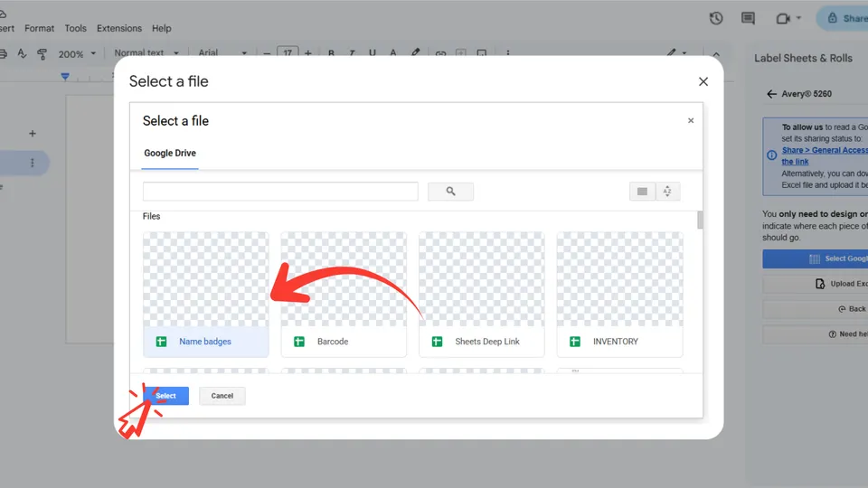Viewport: 868px width, 488px height.
Task: Expand the video call dropdown arrow
Action: [x=798, y=18]
